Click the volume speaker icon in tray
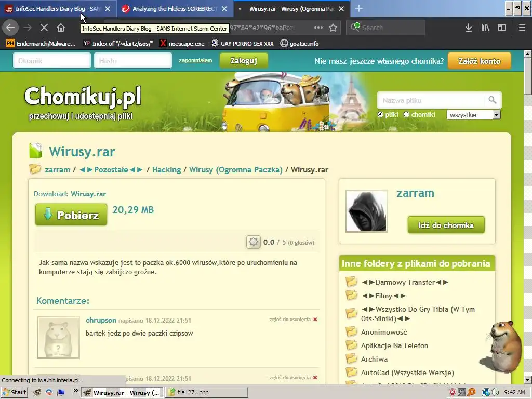532x399 pixels. tap(495, 392)
